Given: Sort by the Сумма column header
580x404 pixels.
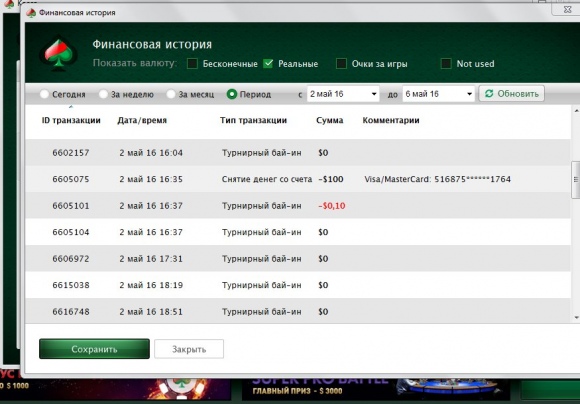Looking at the screenshot, I should coord(330,120).
